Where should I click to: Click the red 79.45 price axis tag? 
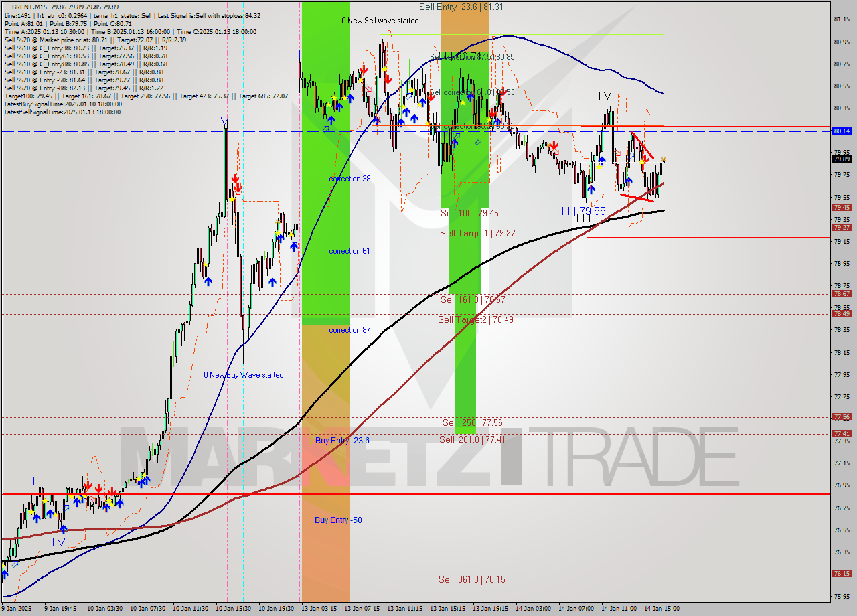842,208
